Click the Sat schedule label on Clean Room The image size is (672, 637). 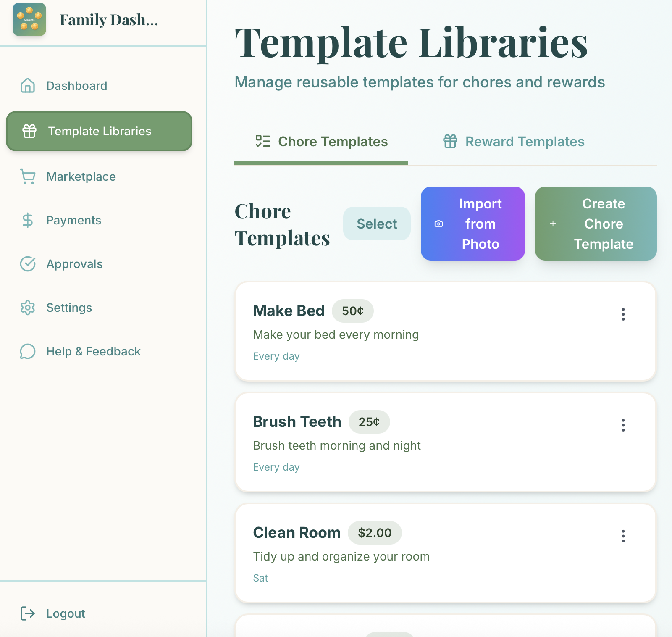click(x=260, y=578)
